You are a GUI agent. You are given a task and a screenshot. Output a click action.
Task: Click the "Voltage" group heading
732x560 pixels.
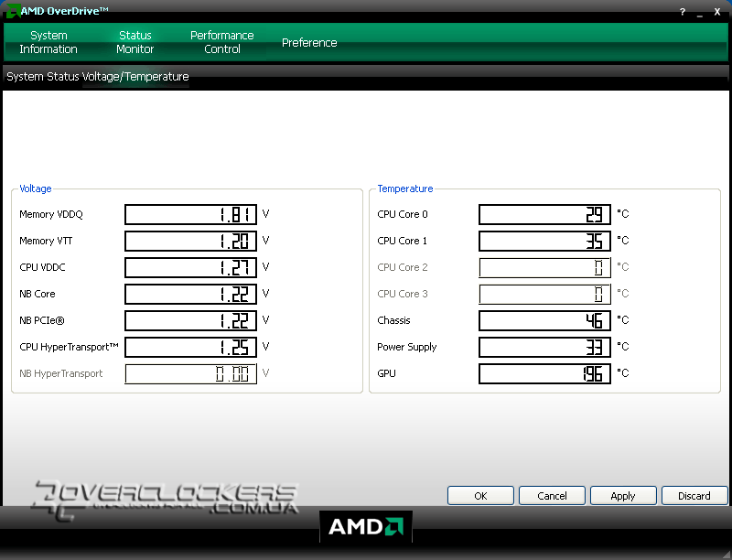[x=36, y=188]
